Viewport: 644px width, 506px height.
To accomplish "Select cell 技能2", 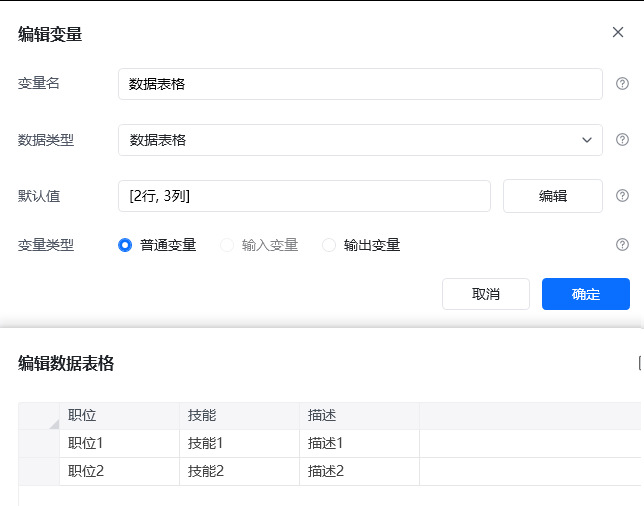I will click(239, 472).
